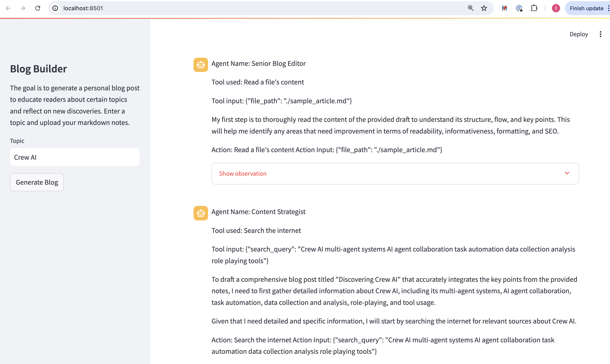Click the browser zoom icon
The image size is (610, 364).
click(471, 8)
